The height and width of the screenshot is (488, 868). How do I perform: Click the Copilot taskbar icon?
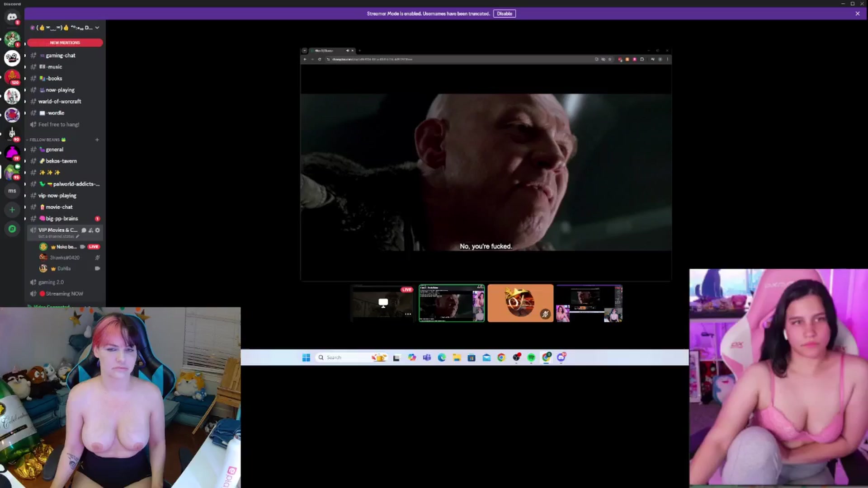tap(412, 357)
